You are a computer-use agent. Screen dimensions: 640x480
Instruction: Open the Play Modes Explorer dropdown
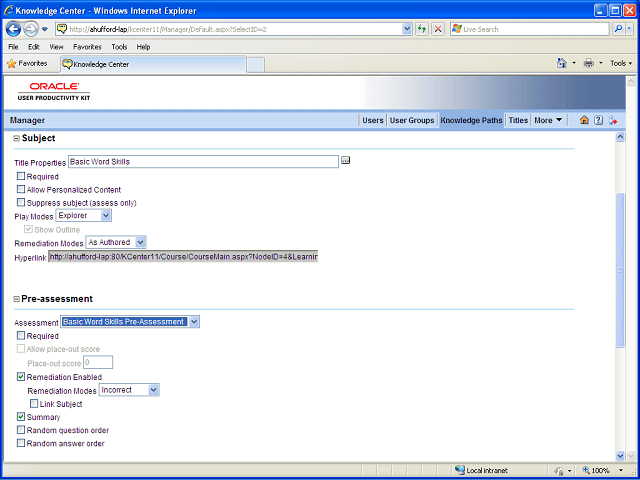point(84,216)
